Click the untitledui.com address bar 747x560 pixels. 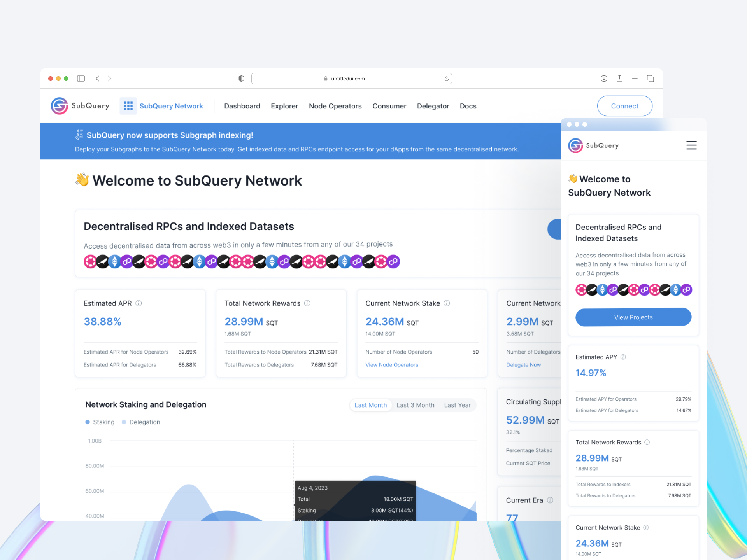coord(351,78)
